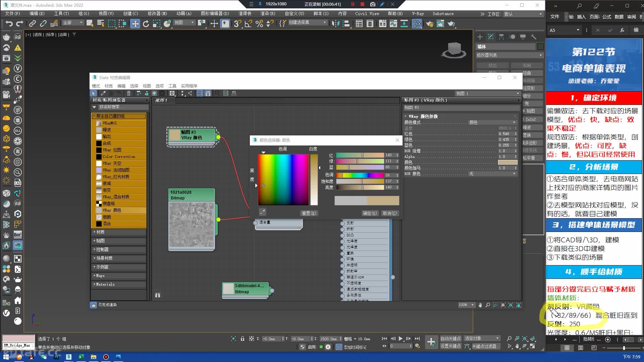Open the RGB 原色 dropdown
Viewport: 644px width, 362px height.
tap(492, 174)
